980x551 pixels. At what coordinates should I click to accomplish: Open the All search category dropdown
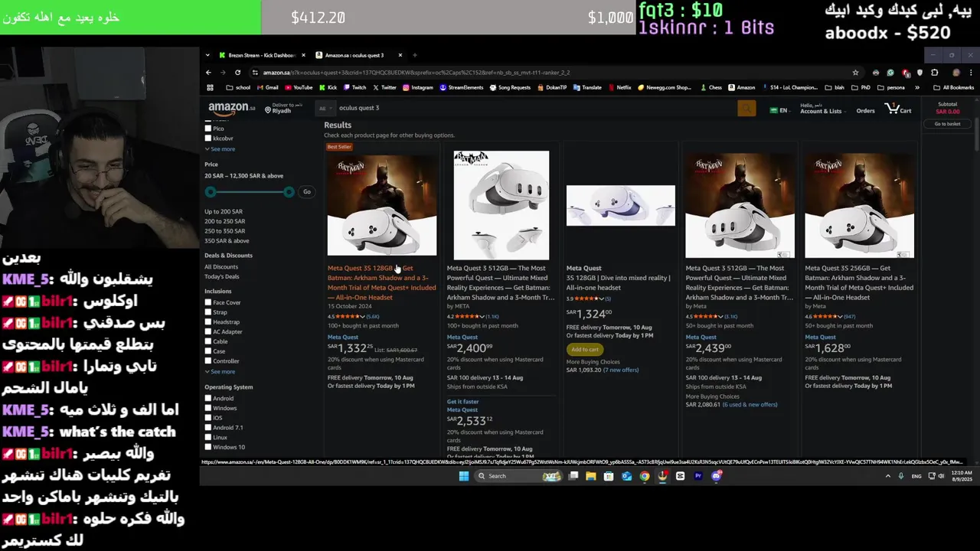pos(325,109)
